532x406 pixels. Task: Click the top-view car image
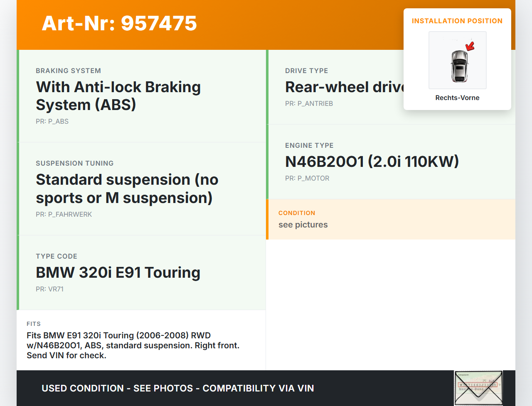[x=459, y=66]
